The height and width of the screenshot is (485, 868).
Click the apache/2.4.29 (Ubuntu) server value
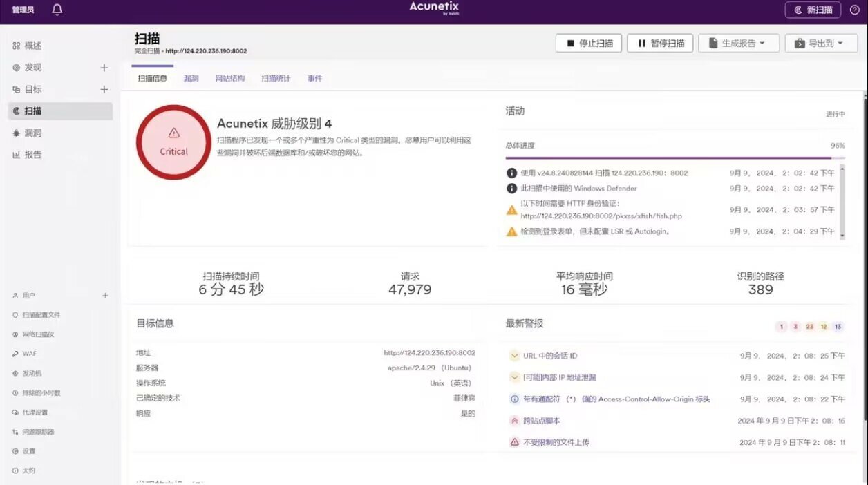point(431,368)
